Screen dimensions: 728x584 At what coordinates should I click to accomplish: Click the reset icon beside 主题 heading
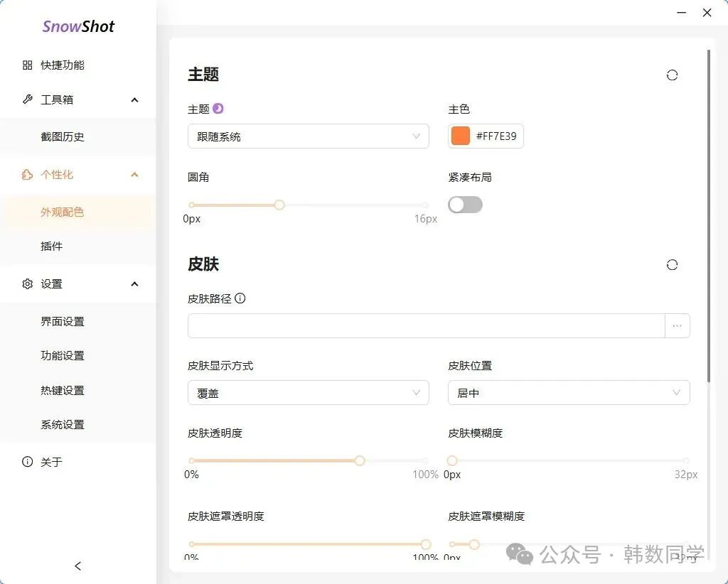[672, 75]
